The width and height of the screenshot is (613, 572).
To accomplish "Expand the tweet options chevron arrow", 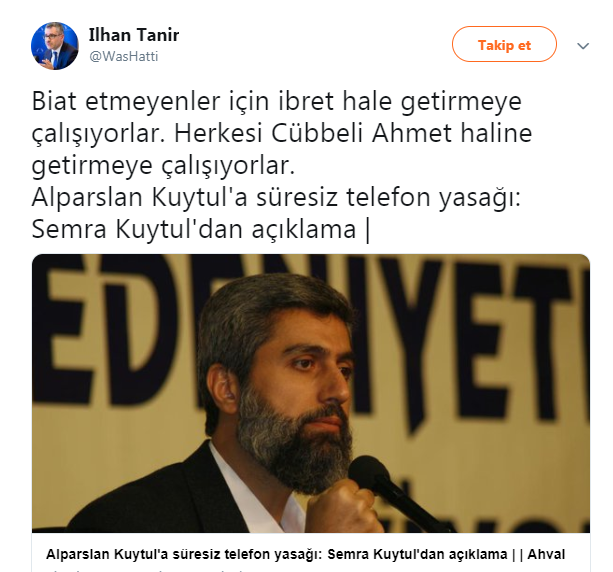I will (583, 46).
